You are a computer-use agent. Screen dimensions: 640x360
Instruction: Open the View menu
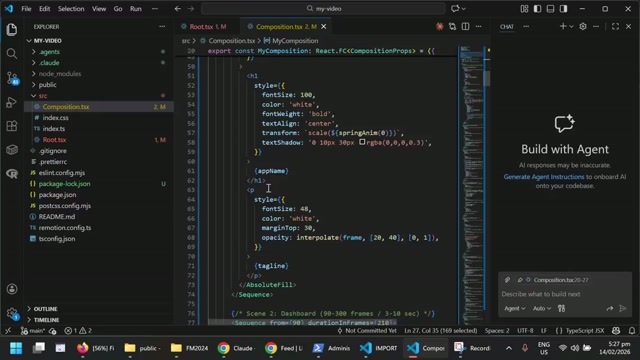click(x=99, y=9)
